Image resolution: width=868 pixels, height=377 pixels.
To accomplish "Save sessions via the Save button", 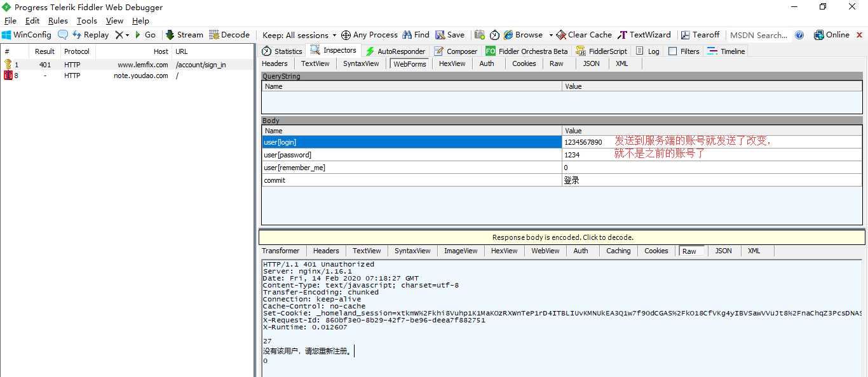I will point(450,35).
